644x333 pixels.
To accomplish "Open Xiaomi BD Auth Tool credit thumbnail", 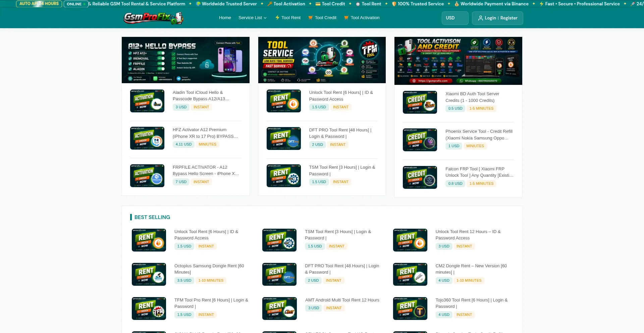I will click(x=420, y=102).
